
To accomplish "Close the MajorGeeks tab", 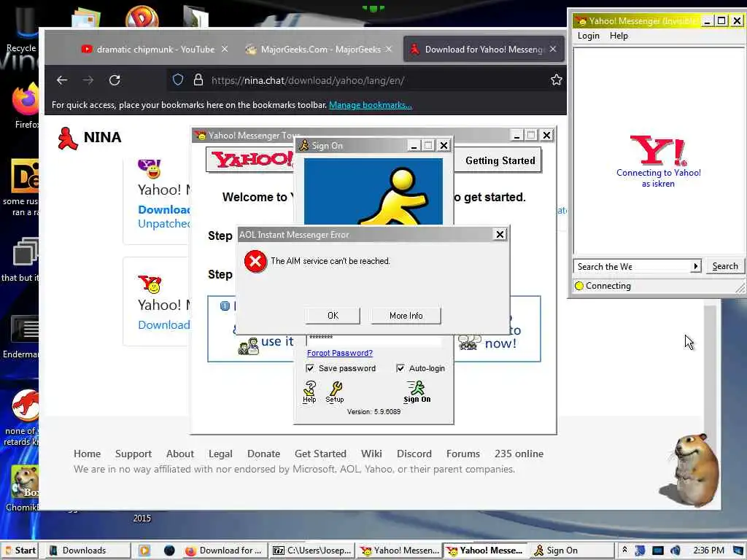I will (389, 49).
